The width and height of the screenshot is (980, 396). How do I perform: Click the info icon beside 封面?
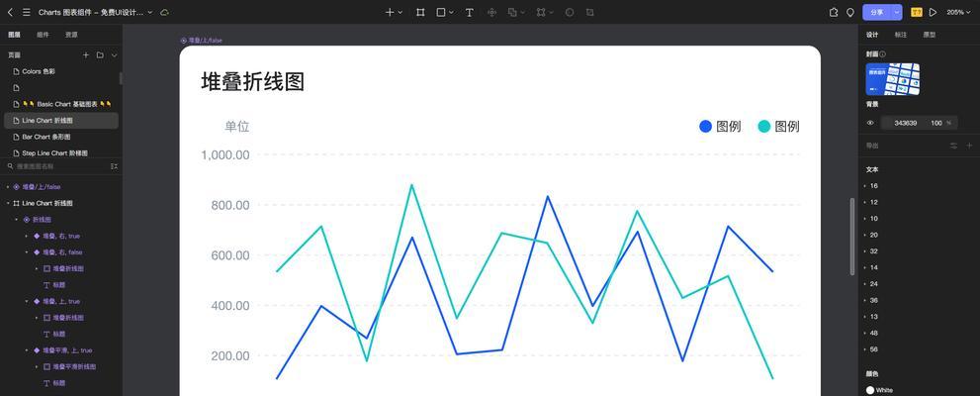pyautogui.click(x=882, y=54)
